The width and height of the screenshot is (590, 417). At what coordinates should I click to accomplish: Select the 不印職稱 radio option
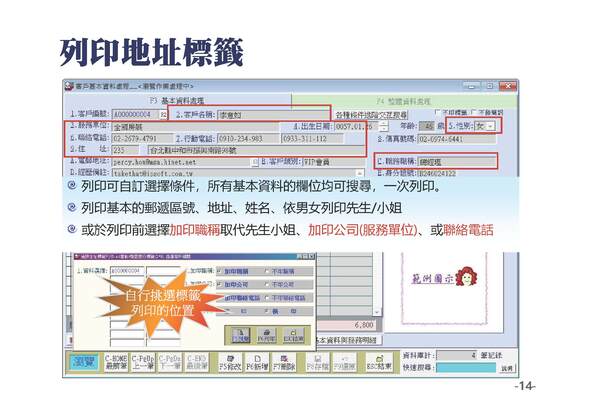pyautogui.click(x=267, y=271)
